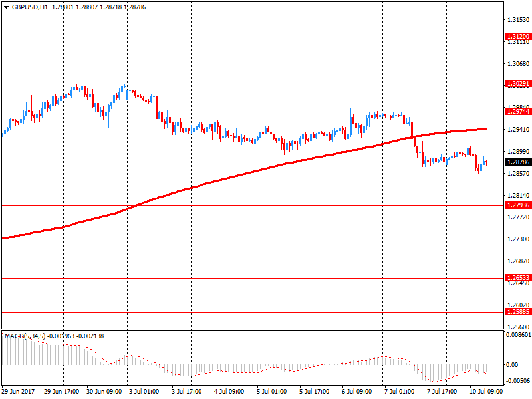Select the 1.31530 price axis value
532x399 pixels.
pos(518,20)
